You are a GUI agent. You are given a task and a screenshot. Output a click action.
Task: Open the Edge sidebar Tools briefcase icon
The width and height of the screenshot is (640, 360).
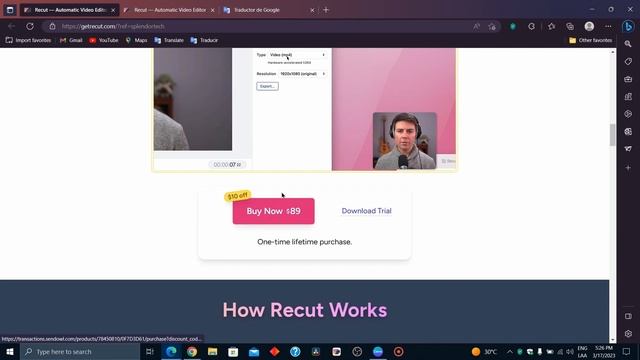(x=628, y=79)
